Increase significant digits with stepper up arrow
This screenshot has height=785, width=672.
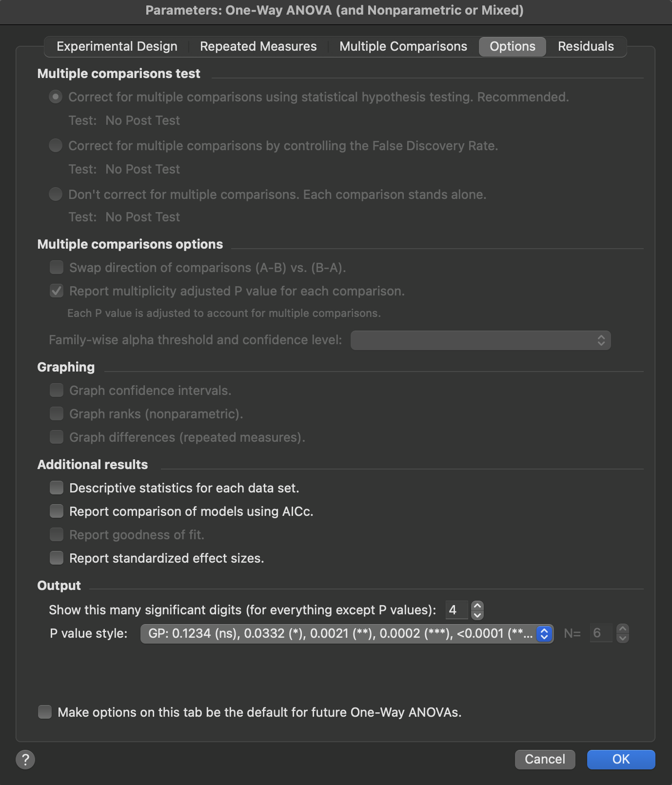[477, 605]
